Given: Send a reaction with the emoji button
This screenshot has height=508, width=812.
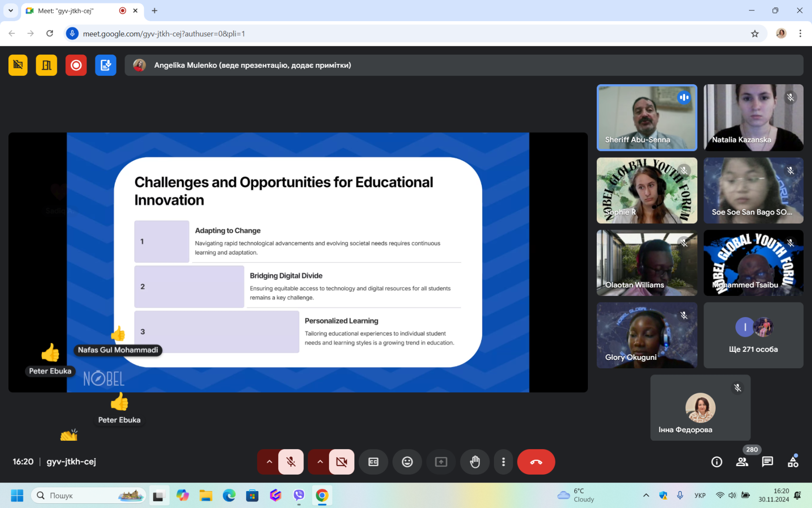Looking at the screenshot, I should (x=407, y=462).
